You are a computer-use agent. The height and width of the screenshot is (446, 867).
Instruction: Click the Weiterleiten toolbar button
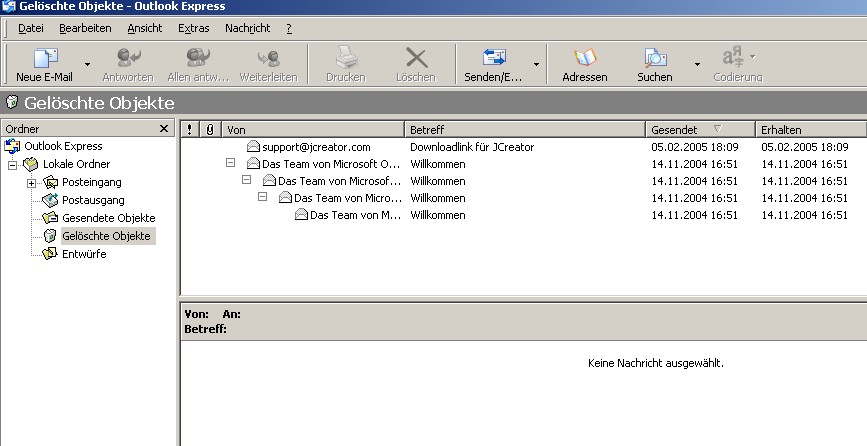pos(268,65)
